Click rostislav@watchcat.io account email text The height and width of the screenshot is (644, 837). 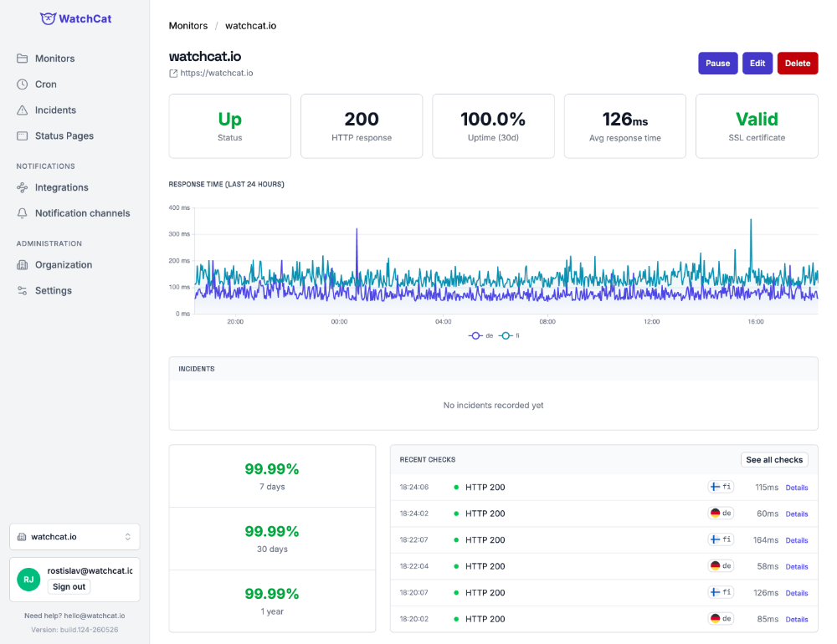coord(90,571)
